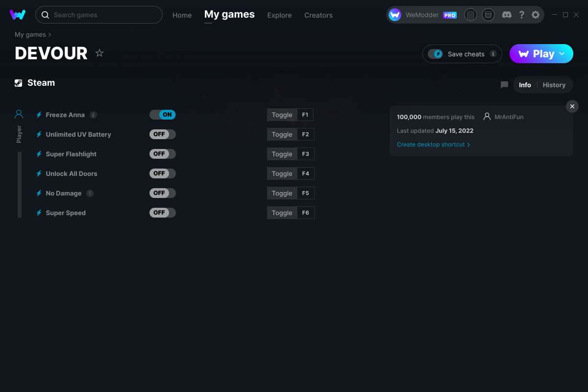Enable Super Speed toggle
Screen dimensions: 588x392
[x=163, y=213]
